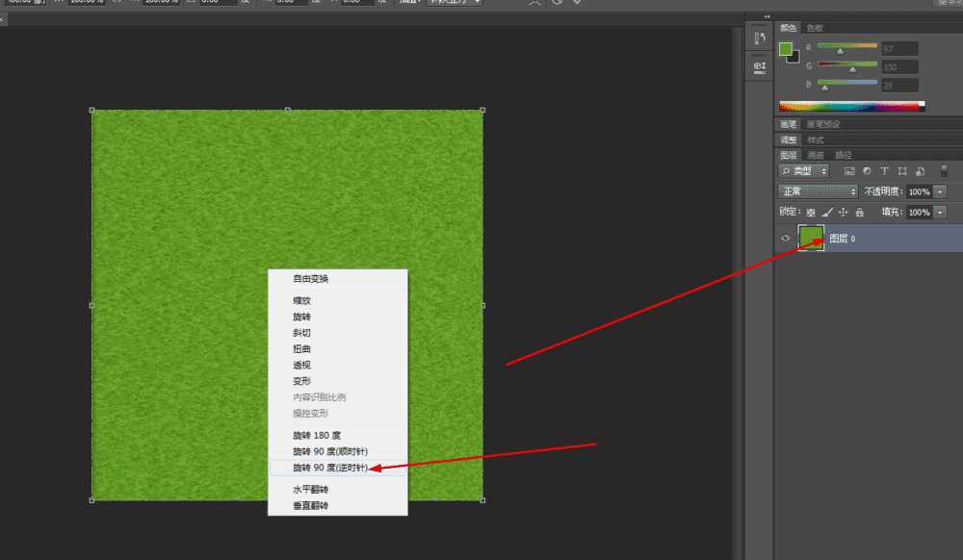
Task: Click the filter-by-pixel layers icon in Layers panel
Action: (x=849, y=172)
